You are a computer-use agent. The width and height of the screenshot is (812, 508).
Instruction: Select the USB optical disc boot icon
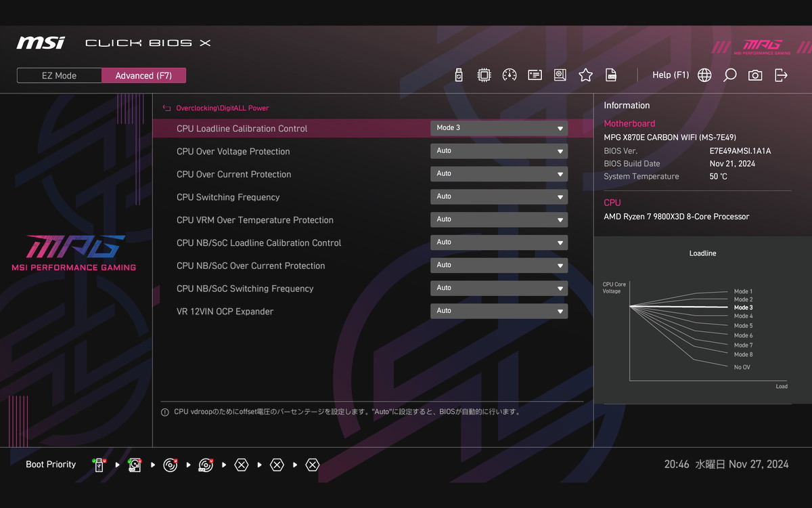tap(206, 465)
